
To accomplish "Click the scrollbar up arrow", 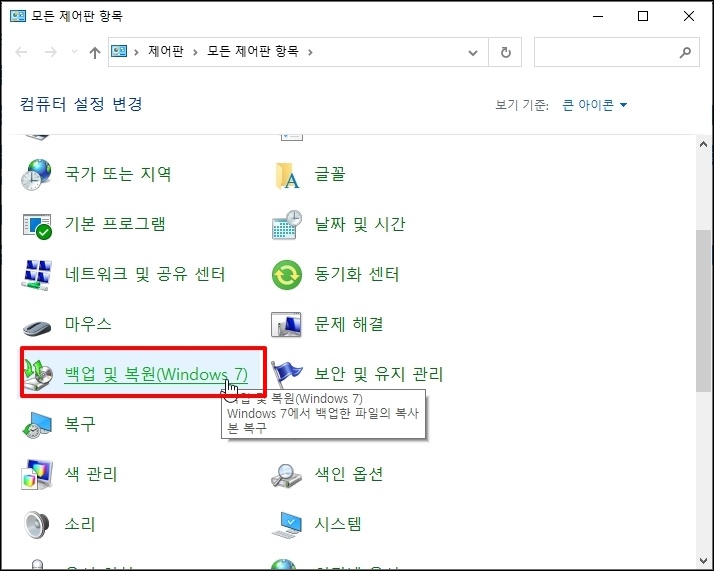I will coord(704,145).
